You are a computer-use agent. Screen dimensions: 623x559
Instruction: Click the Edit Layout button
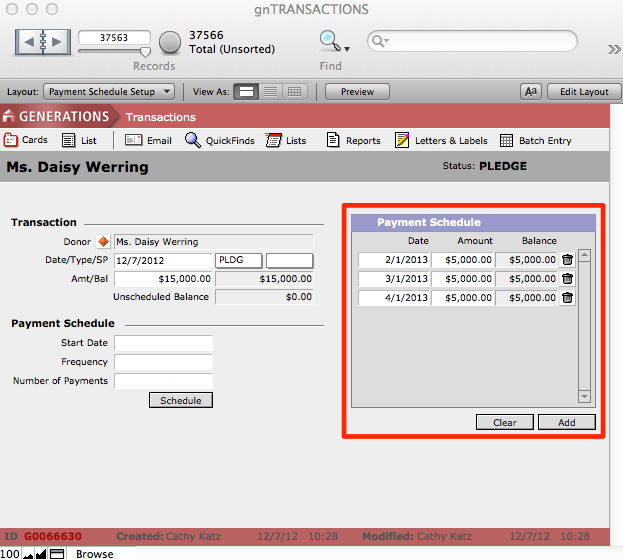tap(583, 91)
